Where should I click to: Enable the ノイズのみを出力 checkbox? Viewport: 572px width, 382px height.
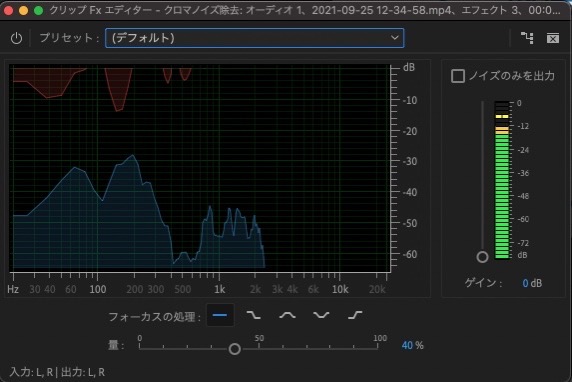coord(458,76)
